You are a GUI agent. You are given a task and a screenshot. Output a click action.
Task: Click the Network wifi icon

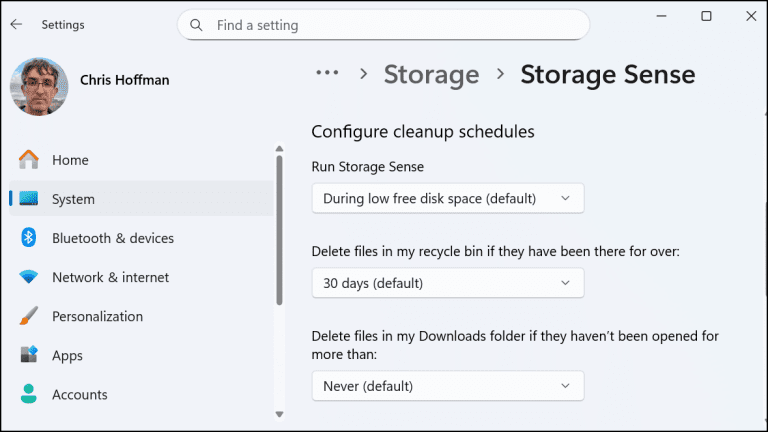pyautogui.click(x=29, y=277)
